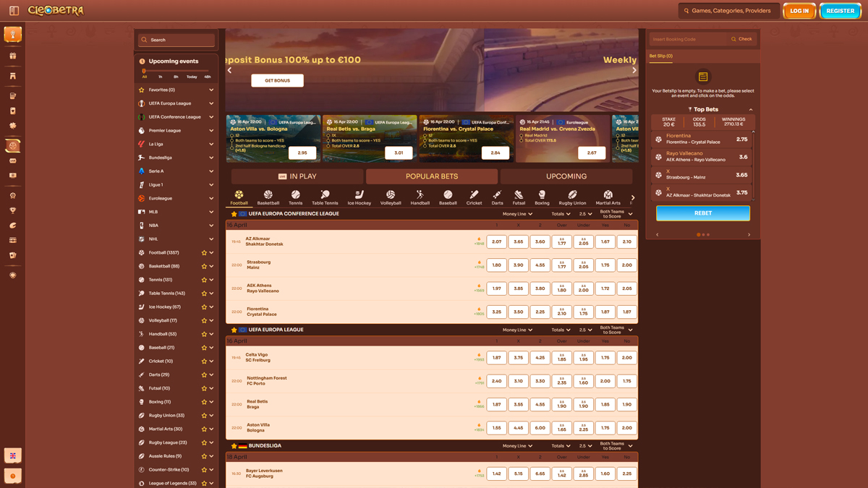Click GET BONUS on the banner
The height and width of the screenshot is (488, 868).
pos(277,80)
